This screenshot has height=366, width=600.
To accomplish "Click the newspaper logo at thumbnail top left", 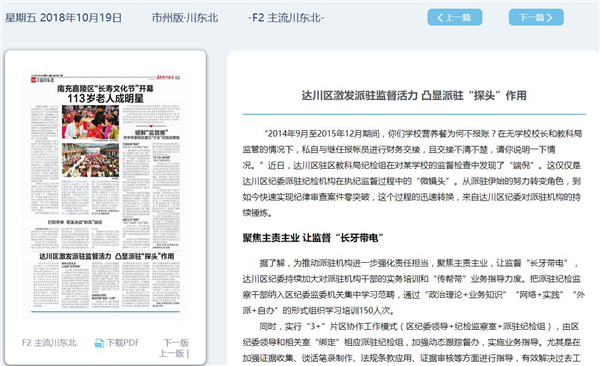I will (41, 80).
